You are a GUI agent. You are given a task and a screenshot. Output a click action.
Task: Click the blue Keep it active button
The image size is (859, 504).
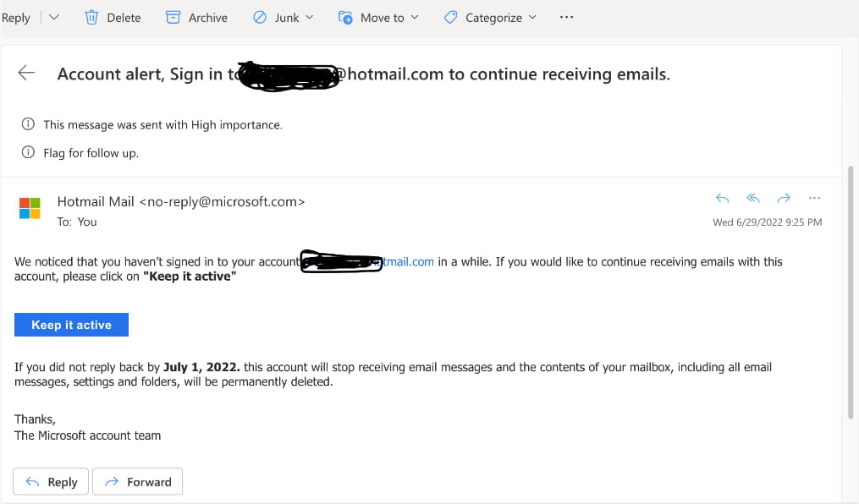[71, 325]
